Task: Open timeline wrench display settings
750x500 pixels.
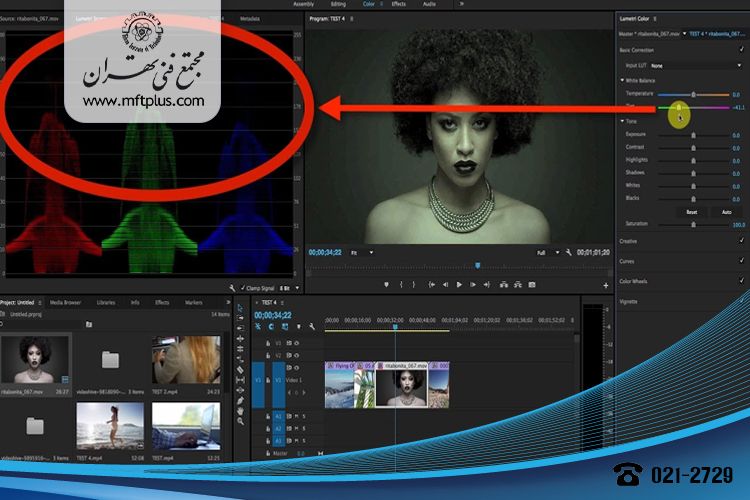Action: pyautogui.click(x=313, y=327)
